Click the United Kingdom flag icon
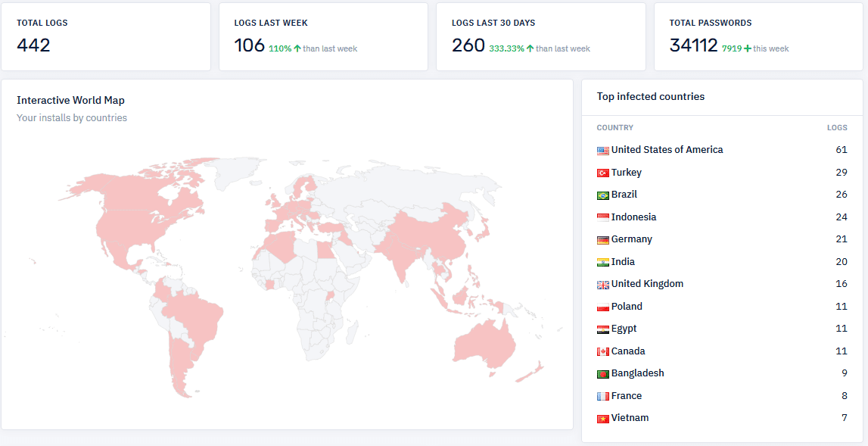The height and width of the screenshot is (446, 868). (602, 285)
